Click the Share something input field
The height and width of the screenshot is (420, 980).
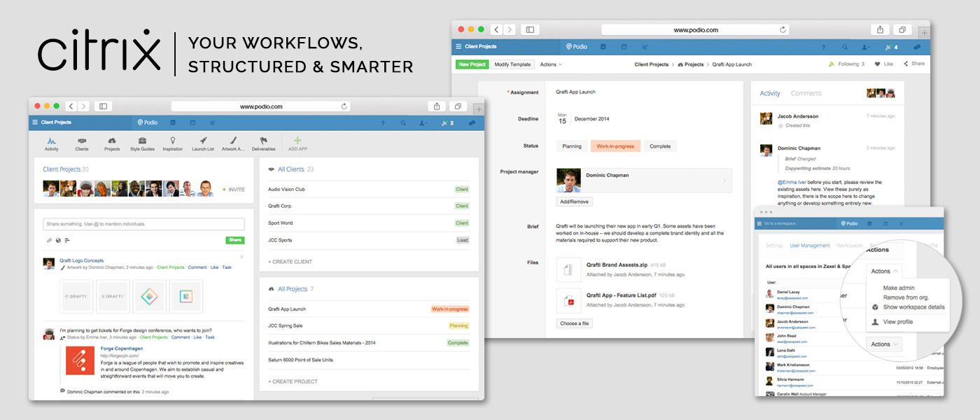143,224
